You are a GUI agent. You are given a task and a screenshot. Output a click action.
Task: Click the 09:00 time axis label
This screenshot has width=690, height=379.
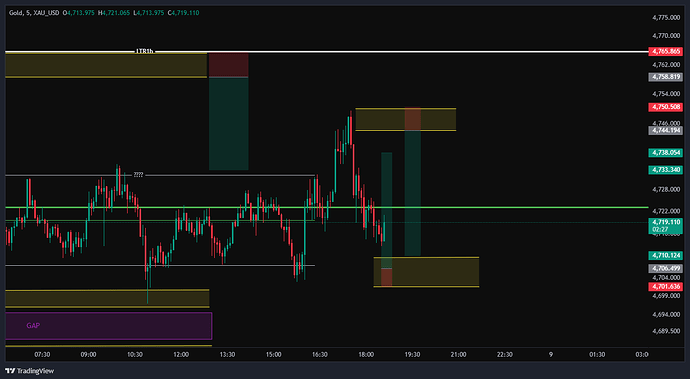pos(88,354)
